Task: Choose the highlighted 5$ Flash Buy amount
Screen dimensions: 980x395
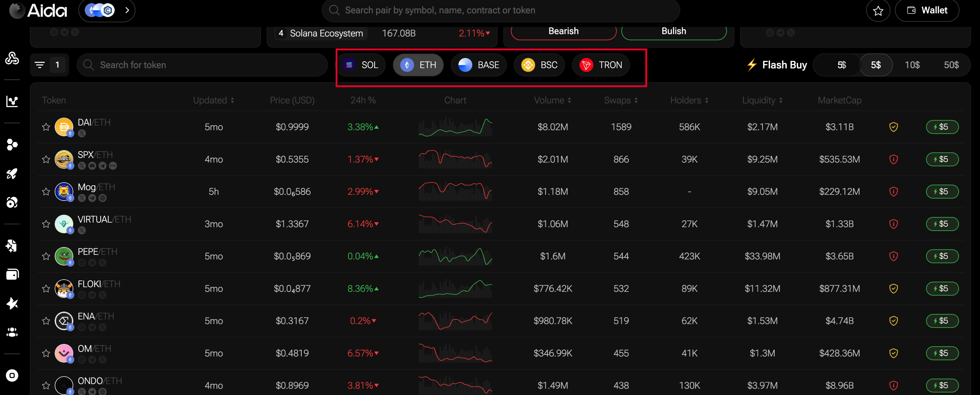Action: coord(876,65)
